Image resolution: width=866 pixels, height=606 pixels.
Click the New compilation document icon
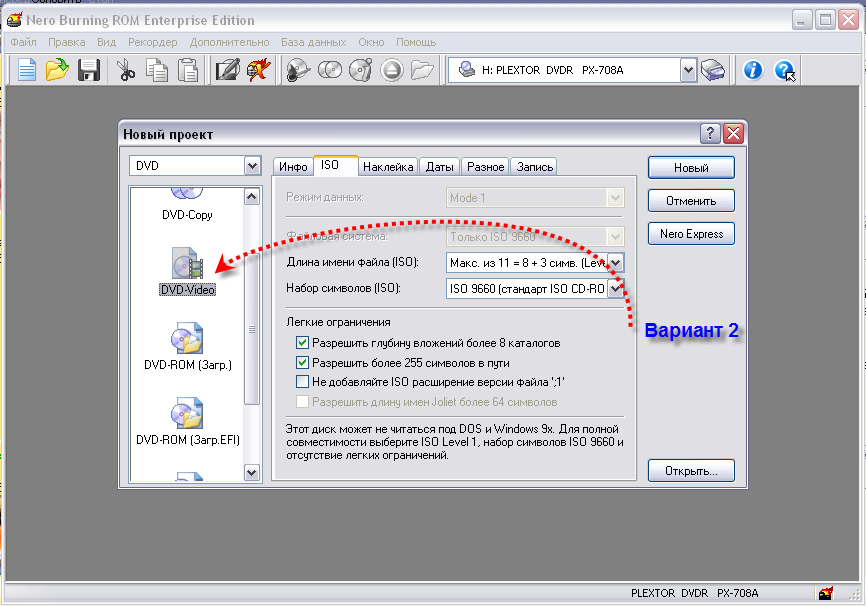coord(27,70)
